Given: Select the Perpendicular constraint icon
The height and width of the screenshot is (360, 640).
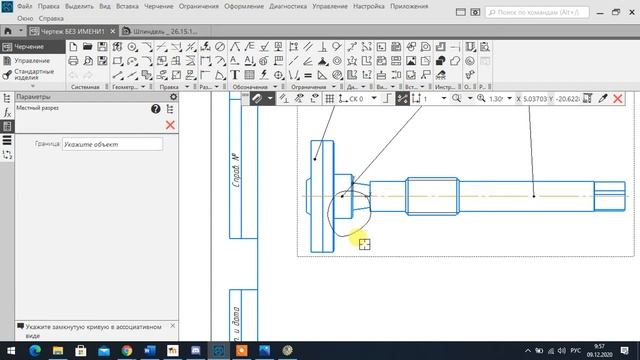Looking at the screenshot, I should pyautogui.click(x=322, y=47).
